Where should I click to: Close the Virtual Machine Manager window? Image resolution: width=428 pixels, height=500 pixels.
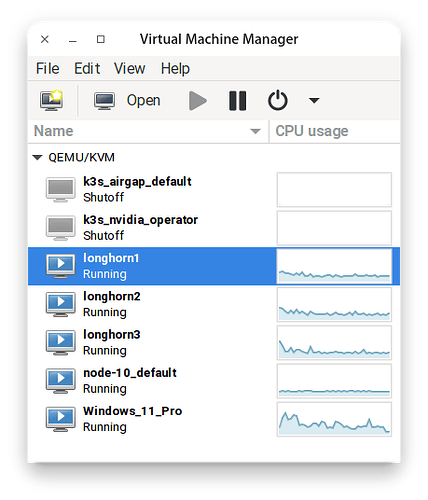[x=45, y=39]
